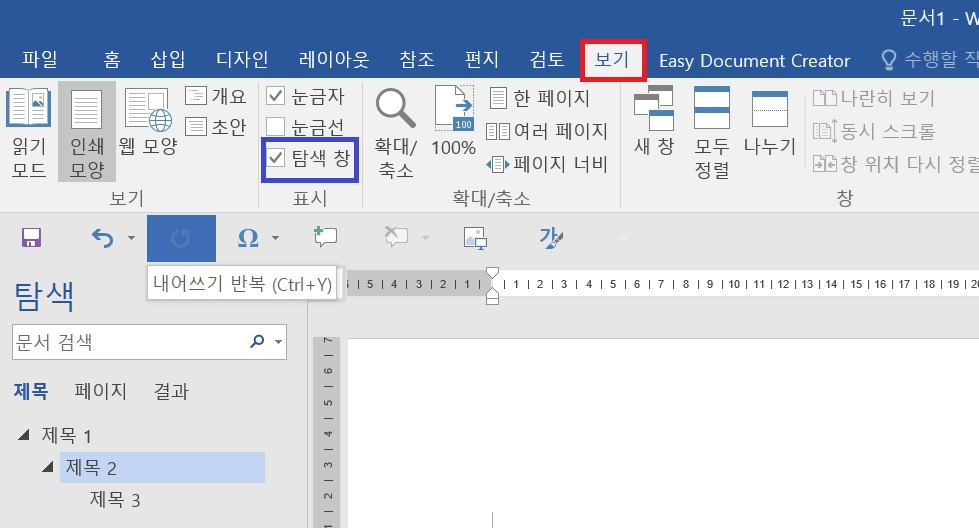Insert a symbol with the Omega icon

pyautogui.click(x=248, y=238)
